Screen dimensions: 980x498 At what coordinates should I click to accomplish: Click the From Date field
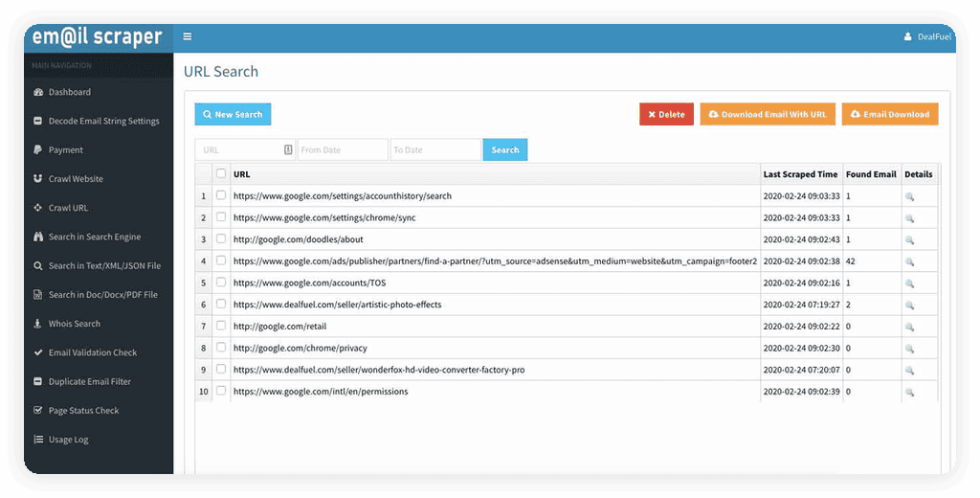343,150
